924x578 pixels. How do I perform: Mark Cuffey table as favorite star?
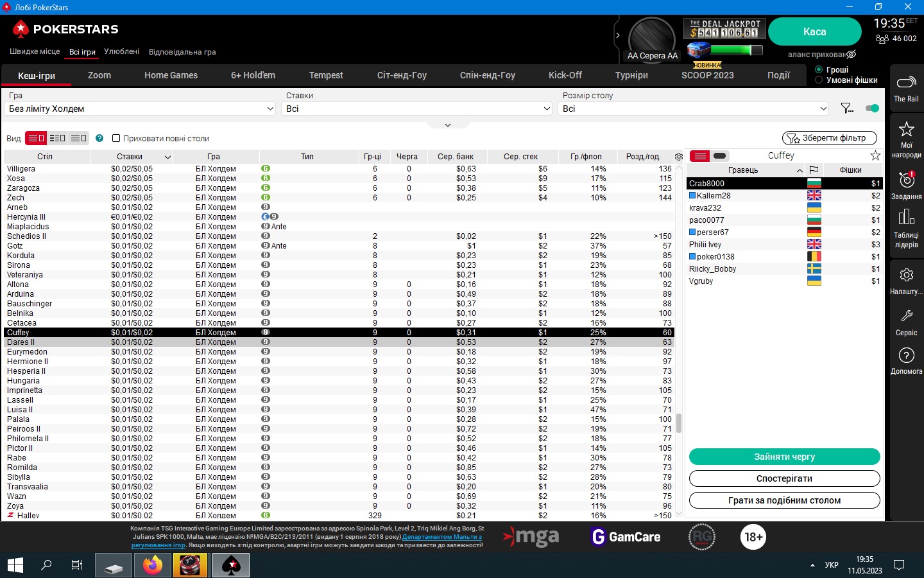click(x=875, y=155)
